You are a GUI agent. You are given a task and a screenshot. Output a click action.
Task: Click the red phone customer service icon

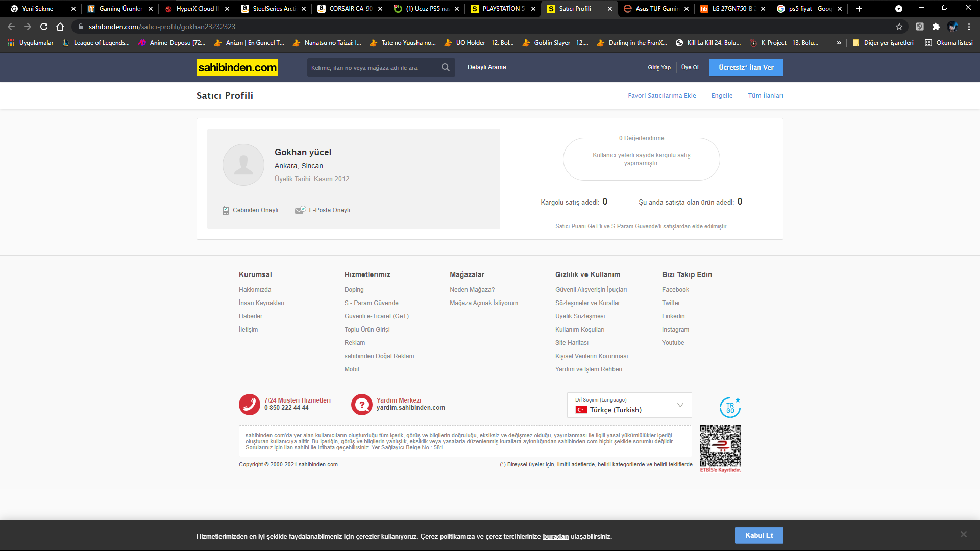pos(249,404)
